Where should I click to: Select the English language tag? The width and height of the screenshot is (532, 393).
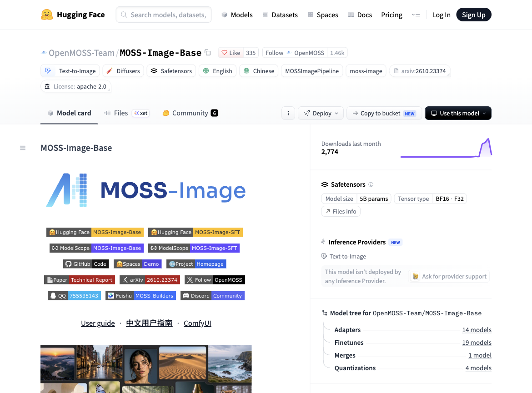(x=217, y=71)
